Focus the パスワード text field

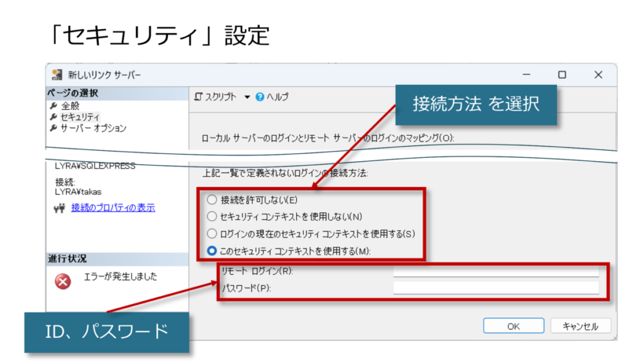point(496,288)
